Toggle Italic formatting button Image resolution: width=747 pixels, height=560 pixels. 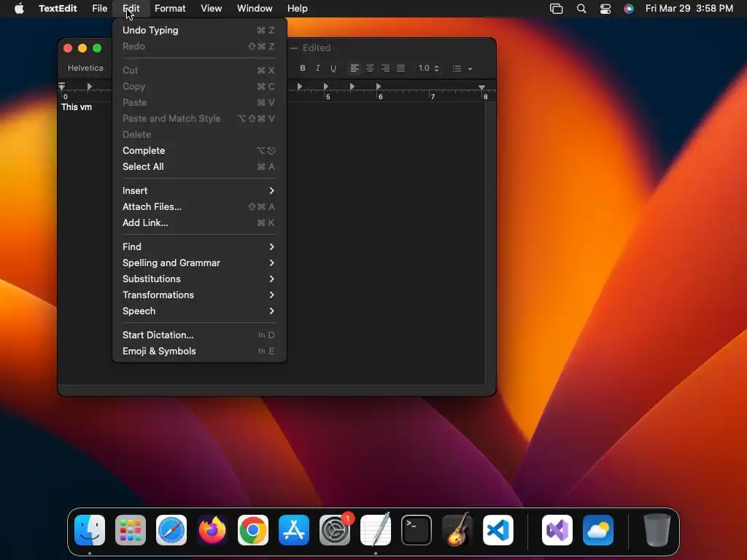pyautogui.click(x=318, y=68)
